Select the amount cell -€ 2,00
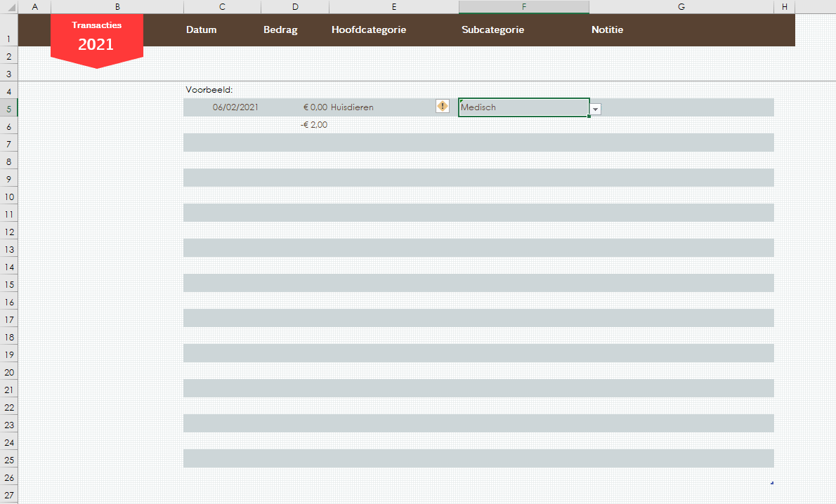The image size is (836, 504). pos(295,125)
